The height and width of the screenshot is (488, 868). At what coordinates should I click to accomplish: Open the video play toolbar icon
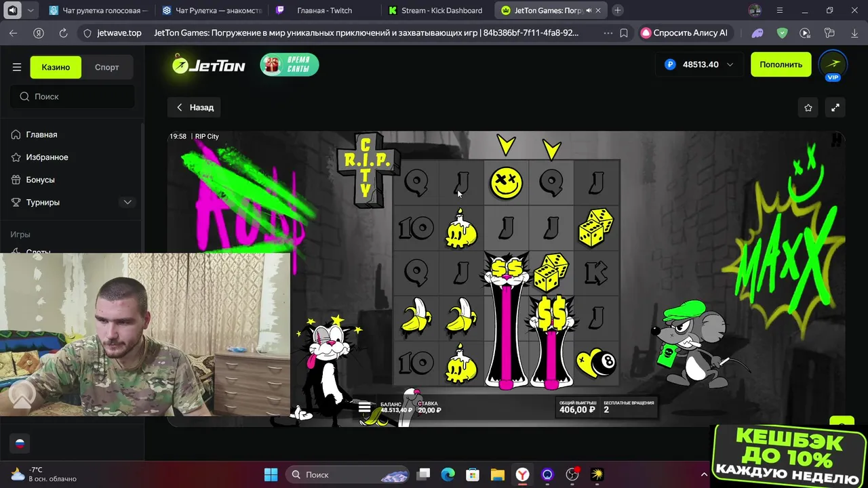pos(805,33)
